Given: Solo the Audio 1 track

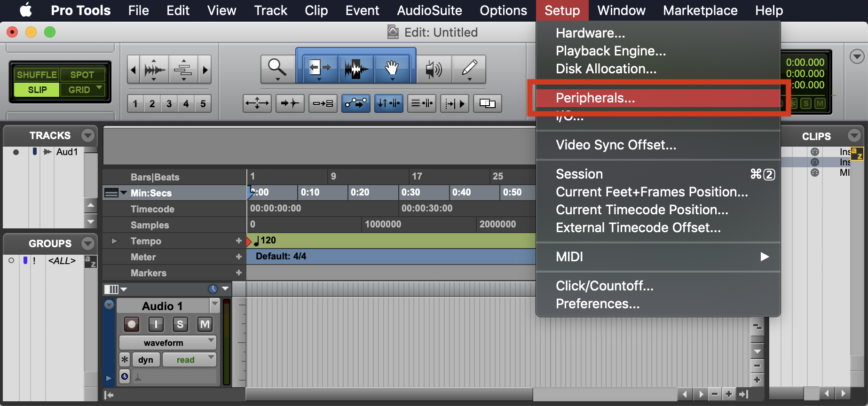Looking at the screenshot, I should coord(180,324).
